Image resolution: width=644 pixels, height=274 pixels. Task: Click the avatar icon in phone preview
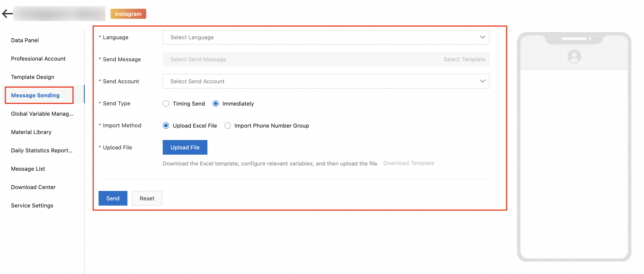click(574, 56)
